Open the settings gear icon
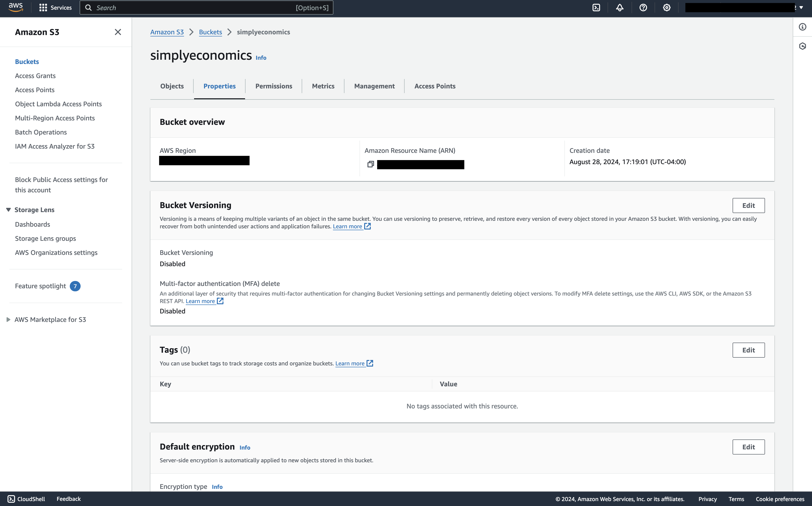Screen dimensions: 812x506 667,8
